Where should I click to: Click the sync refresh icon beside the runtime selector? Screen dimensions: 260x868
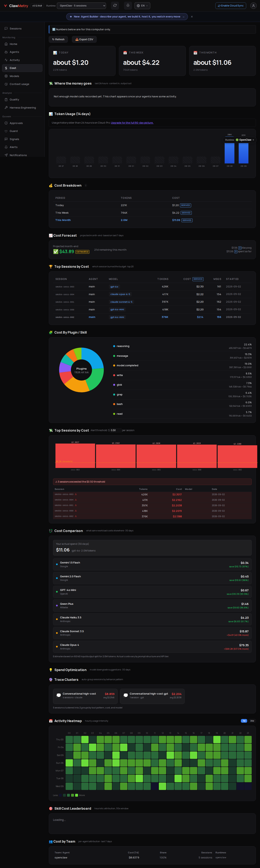[x=115, y=6]
